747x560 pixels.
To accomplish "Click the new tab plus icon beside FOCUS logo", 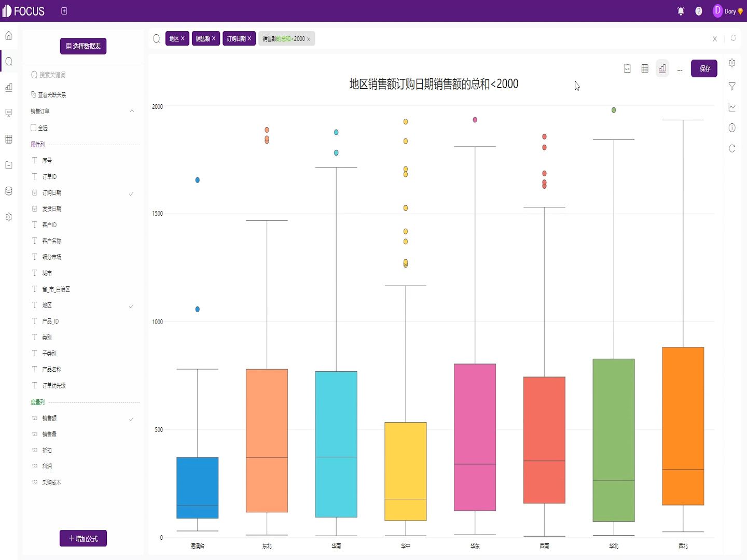I will [64, 11].
